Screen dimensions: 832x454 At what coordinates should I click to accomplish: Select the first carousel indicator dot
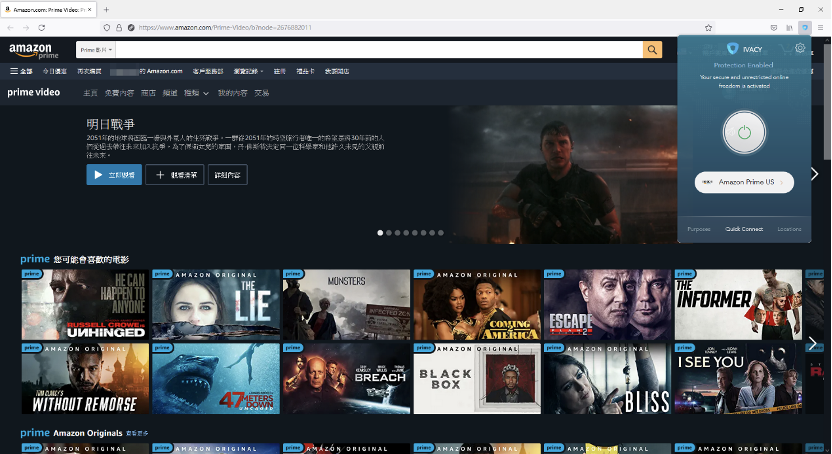(380, 232)
